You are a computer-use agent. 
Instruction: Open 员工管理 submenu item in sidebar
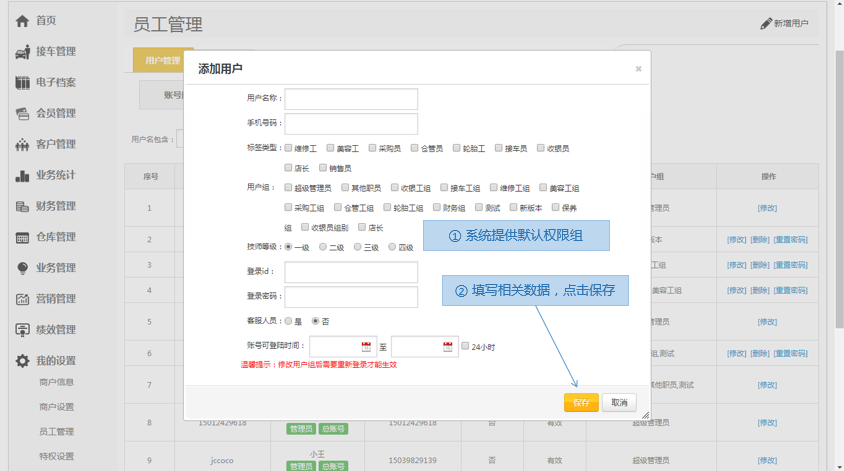pos(56,432)
